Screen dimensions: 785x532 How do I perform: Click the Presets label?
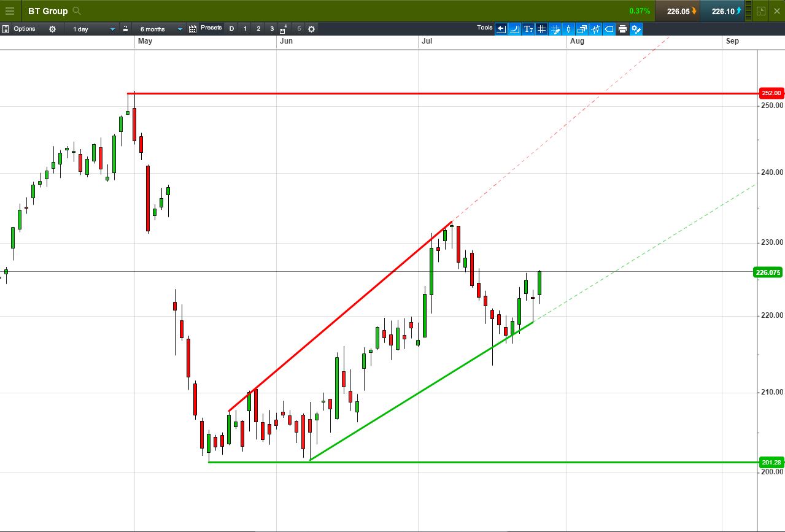click(x=211, y=28)
